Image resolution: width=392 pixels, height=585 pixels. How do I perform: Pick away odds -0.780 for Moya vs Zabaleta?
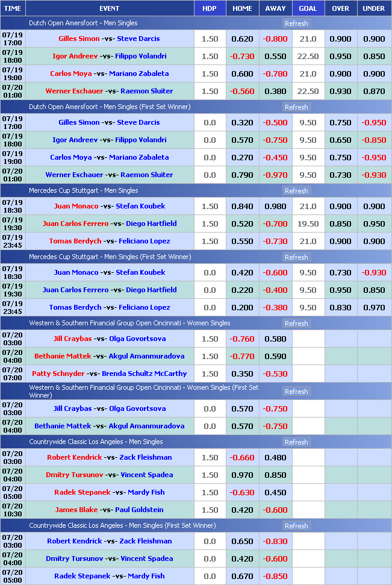pyautogui.click(x=275, y=74)
